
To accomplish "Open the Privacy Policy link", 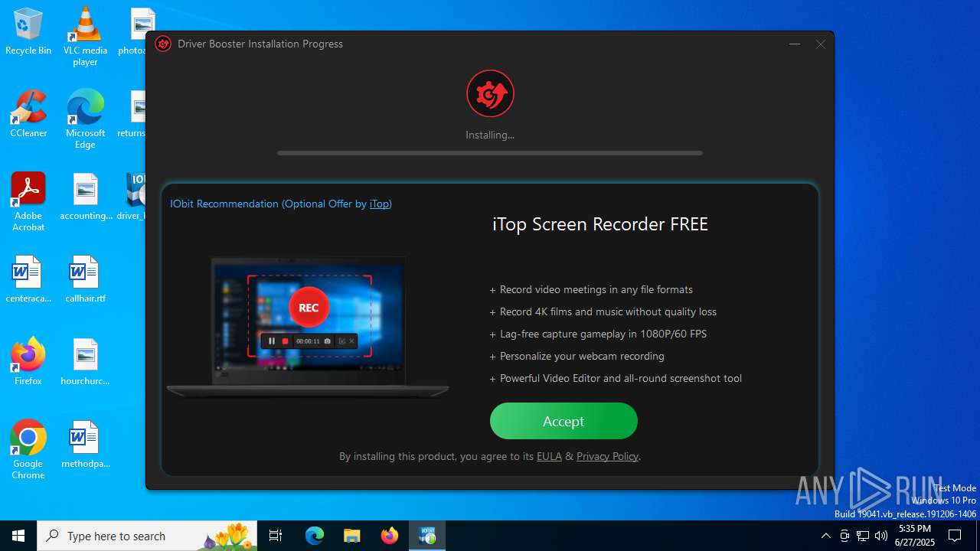I will click(x=607, y=456).
